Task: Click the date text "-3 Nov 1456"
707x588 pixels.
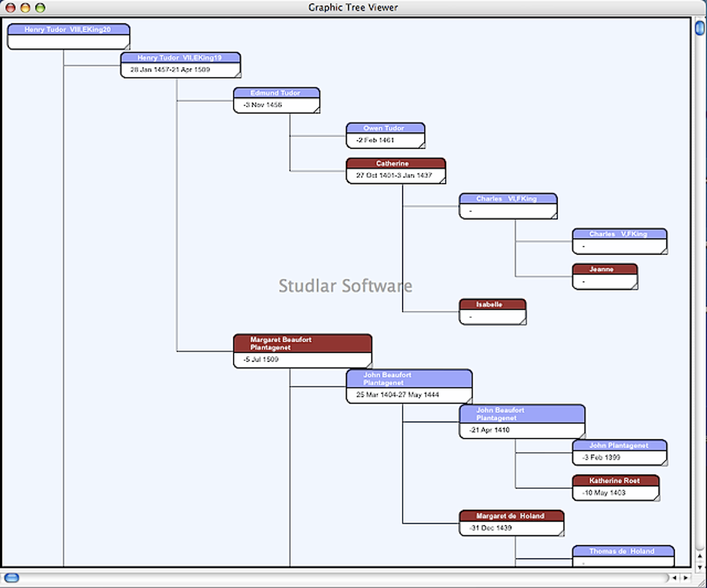Action: tap(263, 105)
